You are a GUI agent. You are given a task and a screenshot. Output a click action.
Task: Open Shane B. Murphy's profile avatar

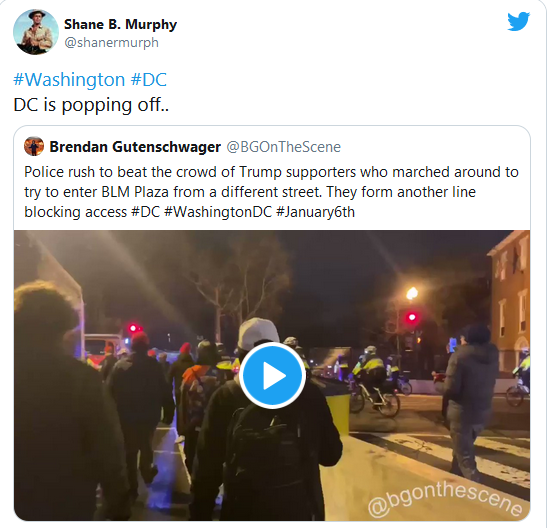pos(36,32)
